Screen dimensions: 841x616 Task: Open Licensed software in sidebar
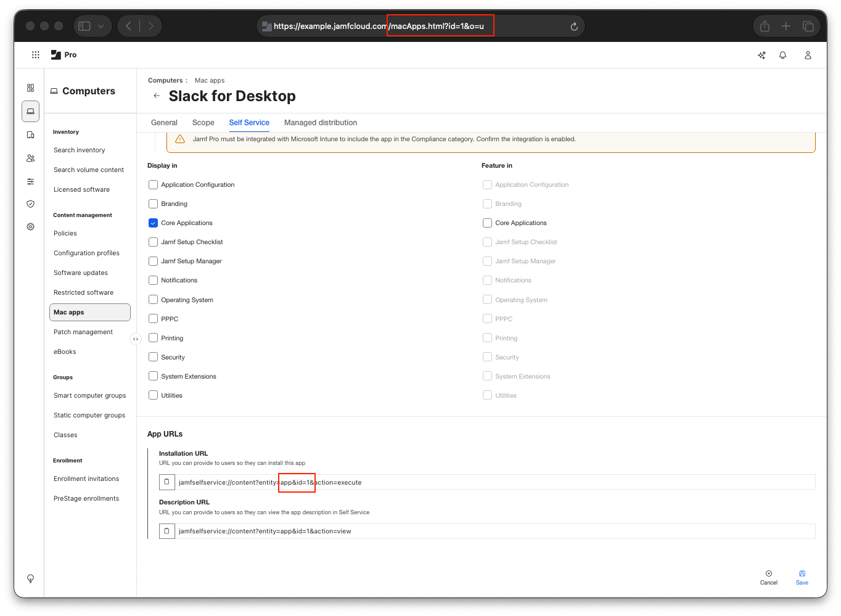(x=82, y=189)
